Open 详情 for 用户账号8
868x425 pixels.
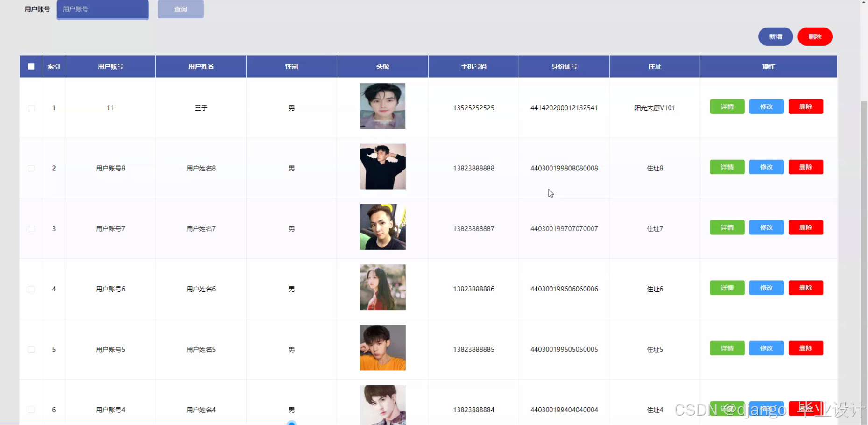727,167
